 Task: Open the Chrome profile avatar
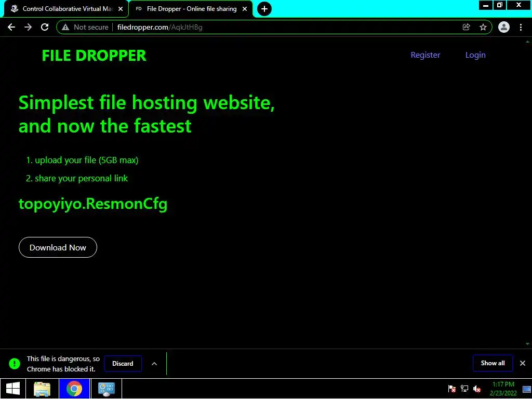[504, 27]
